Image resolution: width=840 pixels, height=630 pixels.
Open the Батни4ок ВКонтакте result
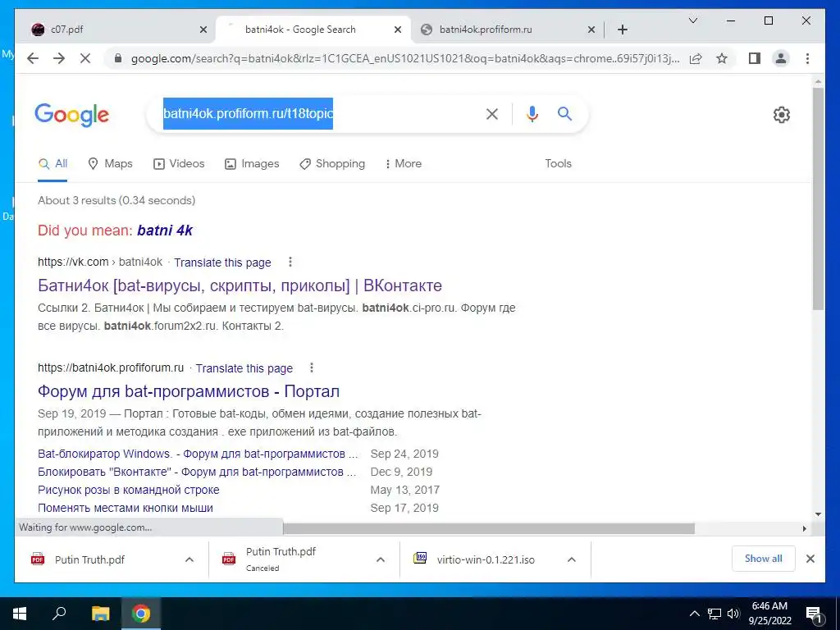tap(240, 285)
